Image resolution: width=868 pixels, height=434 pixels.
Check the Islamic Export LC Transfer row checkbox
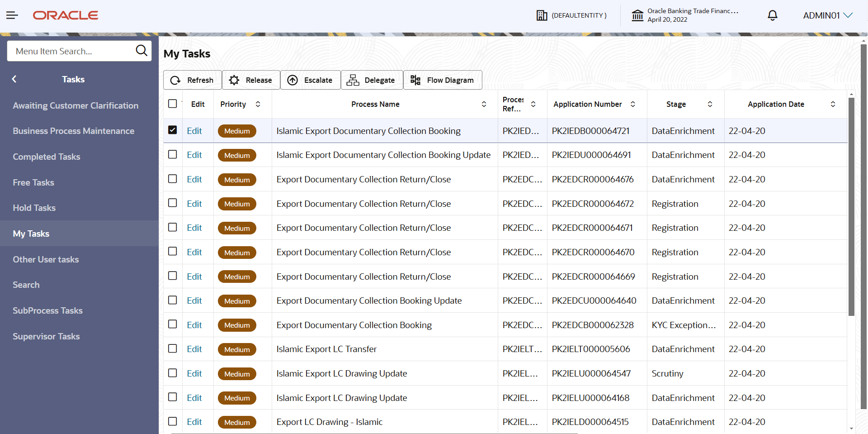[x=172, y=348]
